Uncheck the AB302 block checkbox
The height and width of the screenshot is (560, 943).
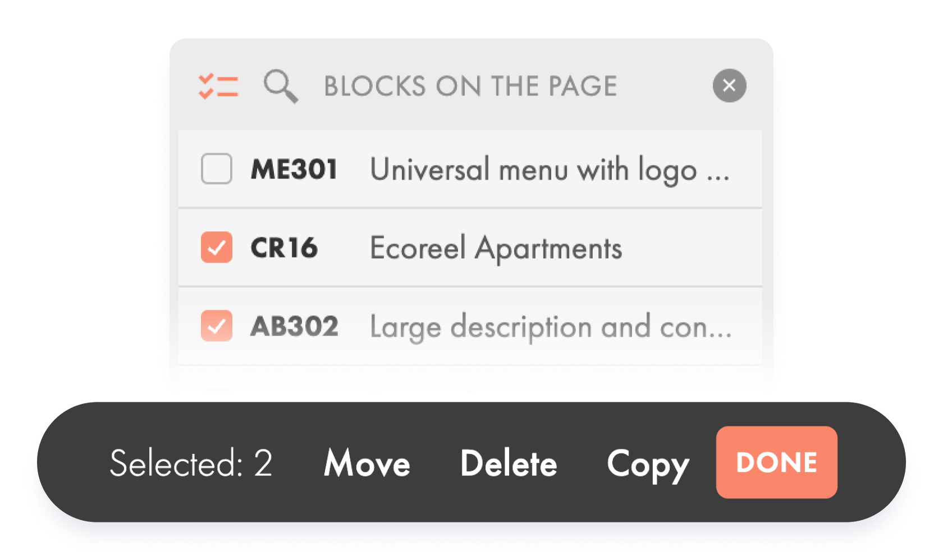(x=217, y=326)
